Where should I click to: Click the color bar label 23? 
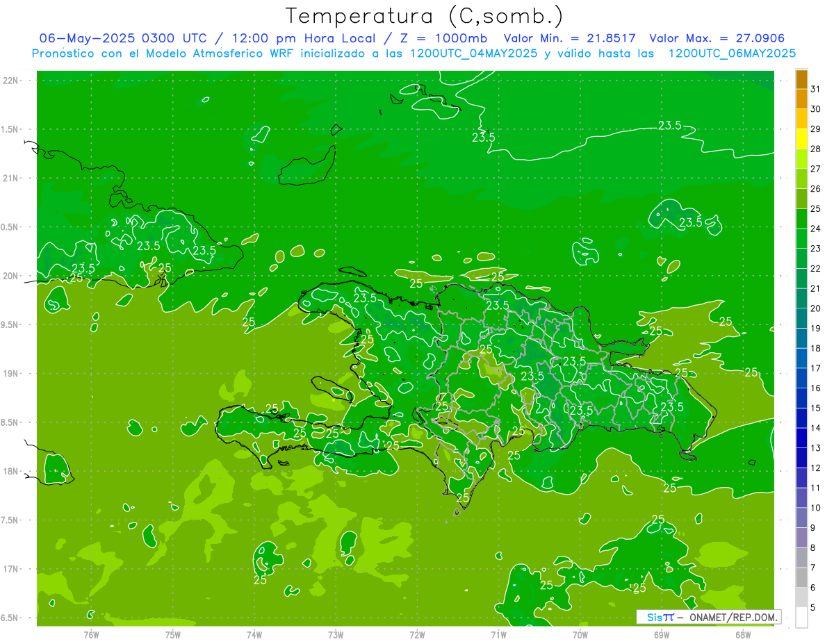[816, 248]
